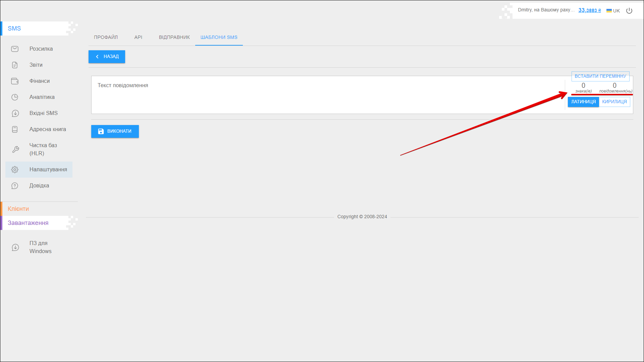Switch encoding to Кирилиця

tap(614, 102)
